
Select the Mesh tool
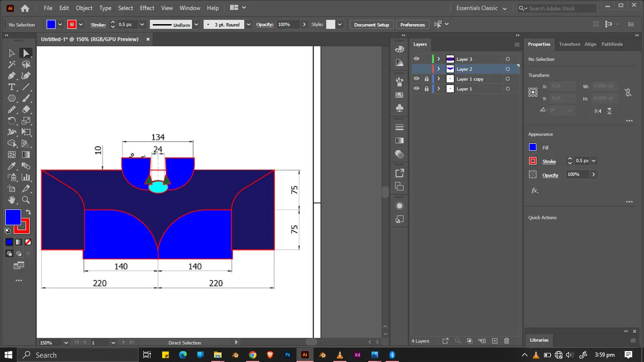click(12, 155)
